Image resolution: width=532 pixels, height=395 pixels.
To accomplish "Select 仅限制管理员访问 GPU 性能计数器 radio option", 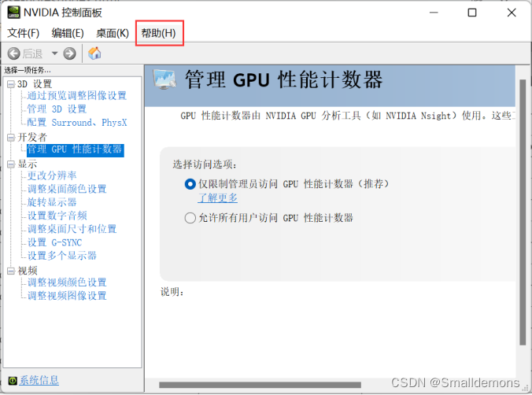I will [x=190, y=184].
